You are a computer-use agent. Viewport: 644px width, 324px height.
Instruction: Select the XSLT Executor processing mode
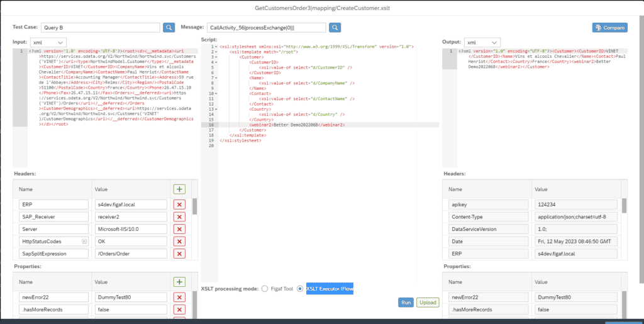(300, 289)
